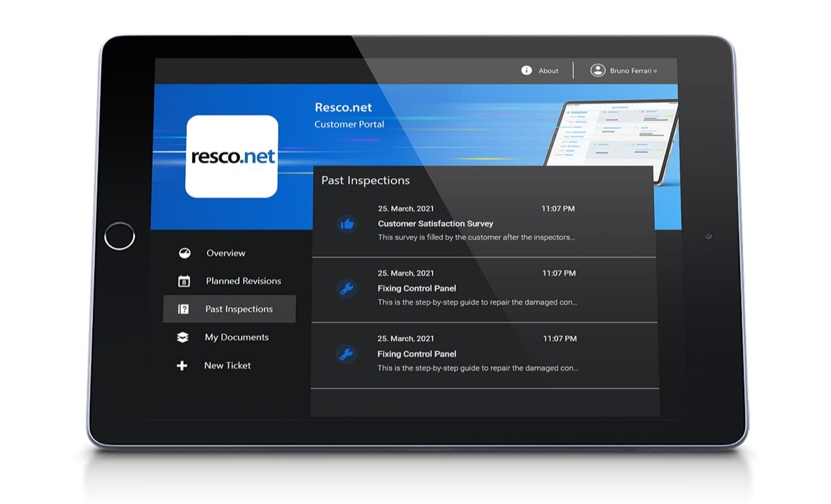The width and height of the screenshot is (831, 504).
Task: Click the survey description 'This survey is filled by'
Action: point(477,237)
